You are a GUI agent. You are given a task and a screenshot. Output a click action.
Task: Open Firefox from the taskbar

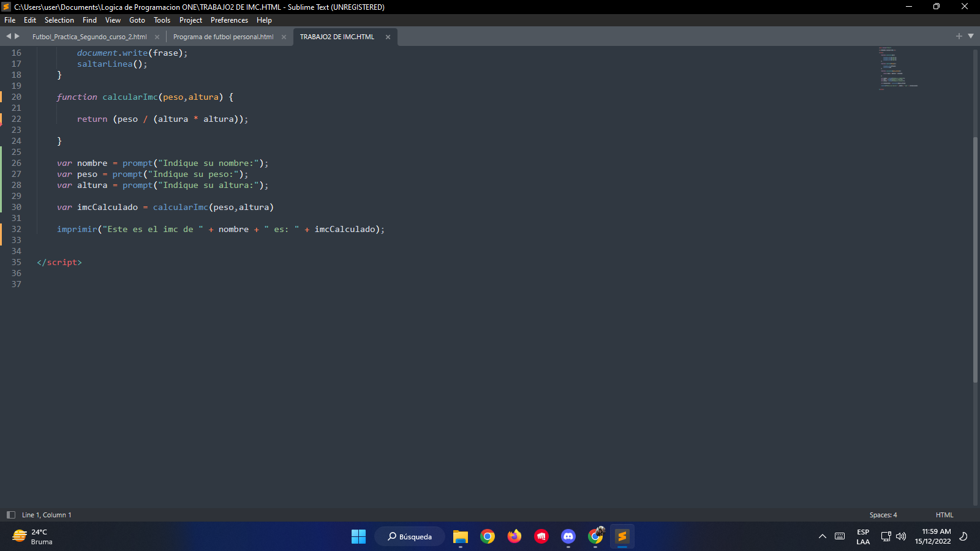[514, 536]
